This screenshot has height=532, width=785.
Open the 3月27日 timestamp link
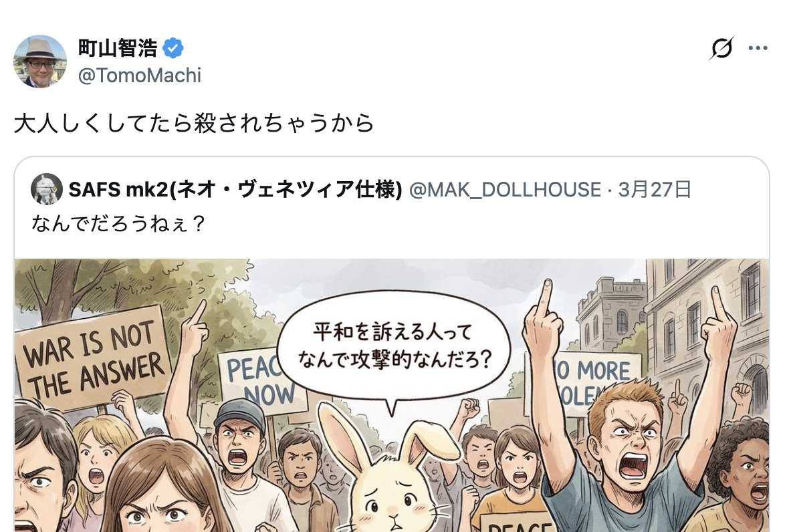(x=655, y=190)
